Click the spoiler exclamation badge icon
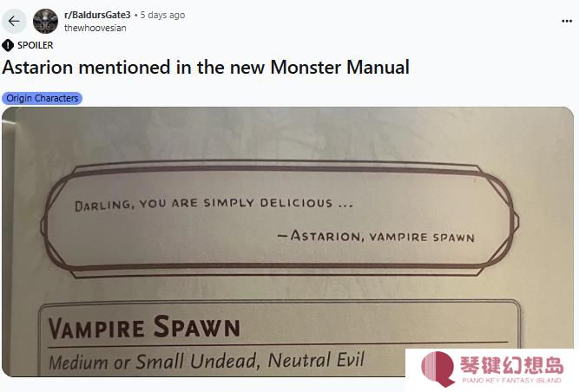 pos(8,45)
